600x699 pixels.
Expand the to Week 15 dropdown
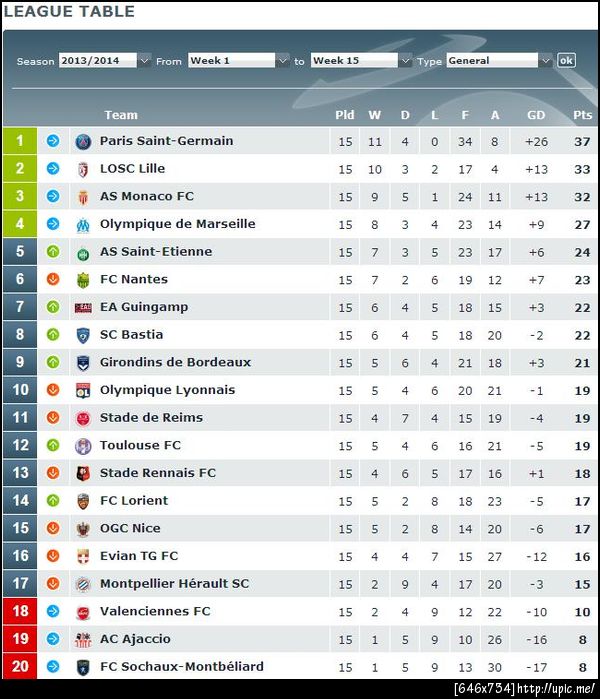pyautogui.click(x=361, y=61)
